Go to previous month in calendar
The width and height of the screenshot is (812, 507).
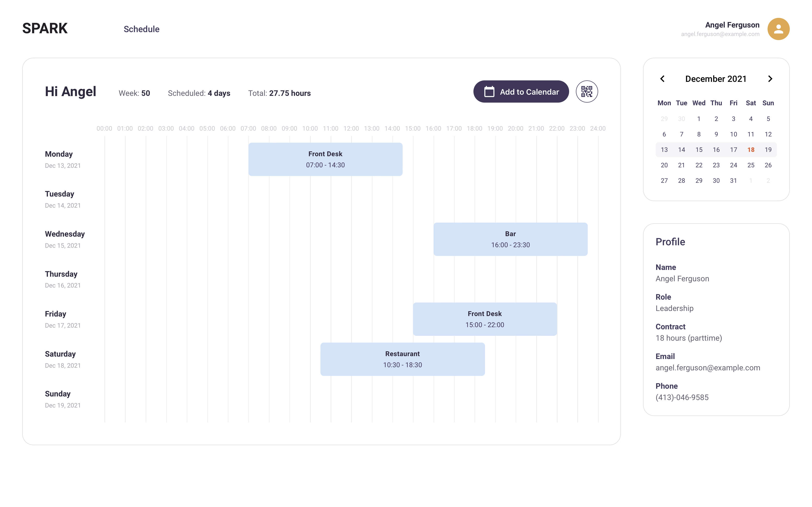(663, 78)
